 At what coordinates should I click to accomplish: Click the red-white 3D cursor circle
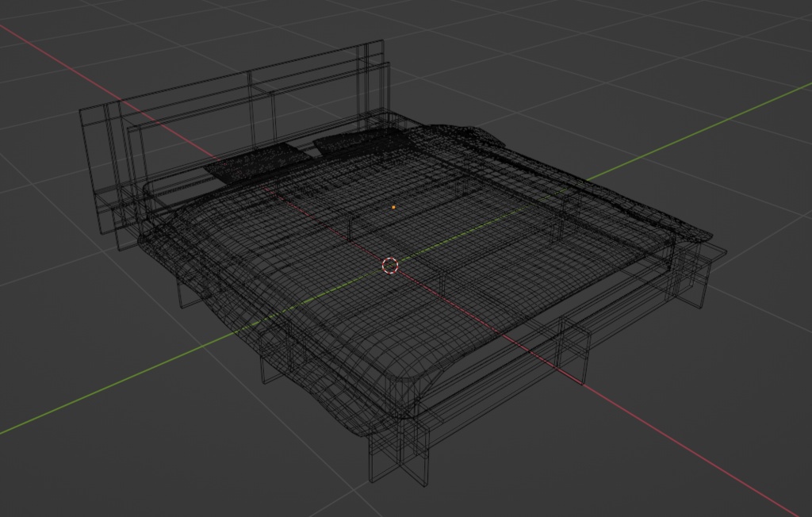click(x=390, y=265)
